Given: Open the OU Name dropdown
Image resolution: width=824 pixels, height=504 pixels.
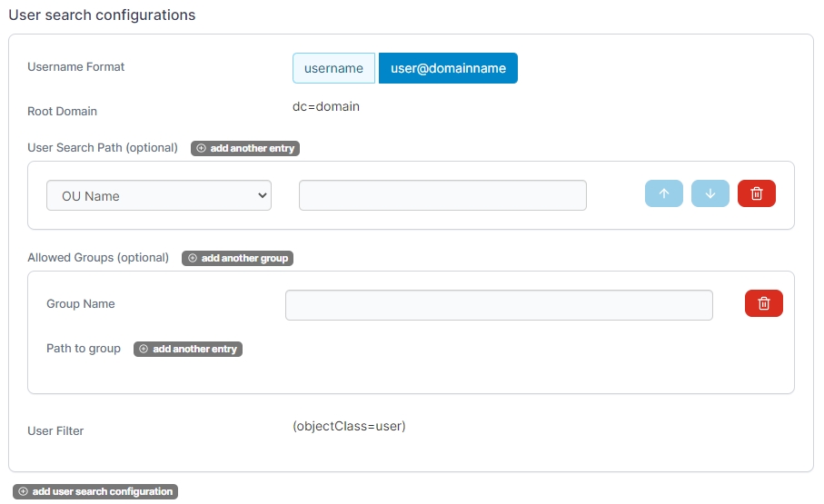Looking at the screenshot, I should click(159, 195).
